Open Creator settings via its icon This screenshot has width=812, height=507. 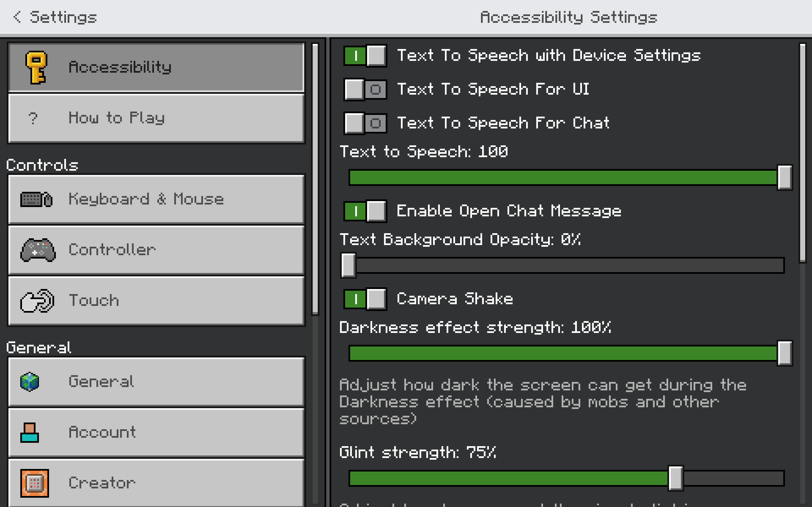pos(35,483)
